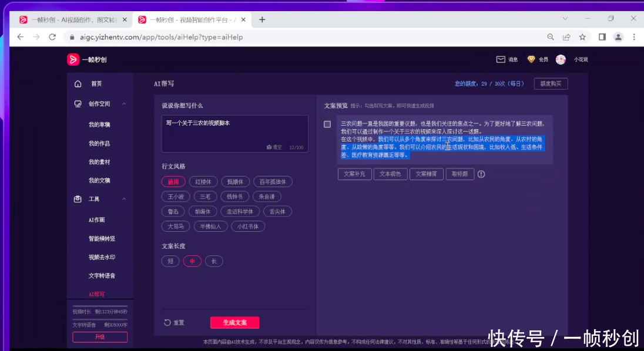Select the 王小波 writing style
This screenshot has height=351, width=644.
click(176, 197)
